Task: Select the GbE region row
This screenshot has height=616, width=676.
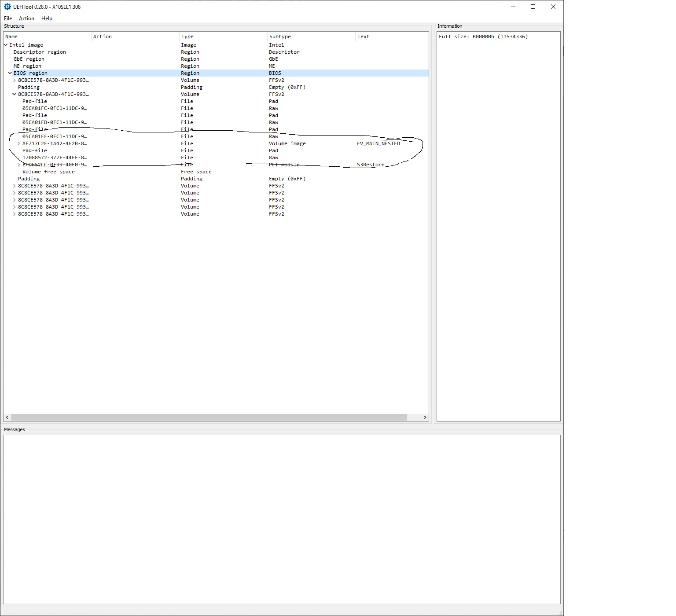Action: point(216,59)
